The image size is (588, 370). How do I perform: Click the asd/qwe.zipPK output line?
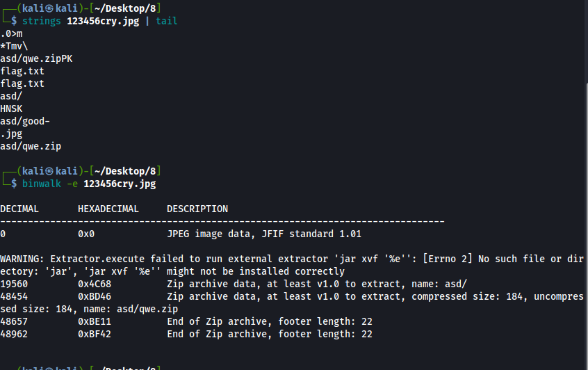pyautogui.click(x=36, y=59)
